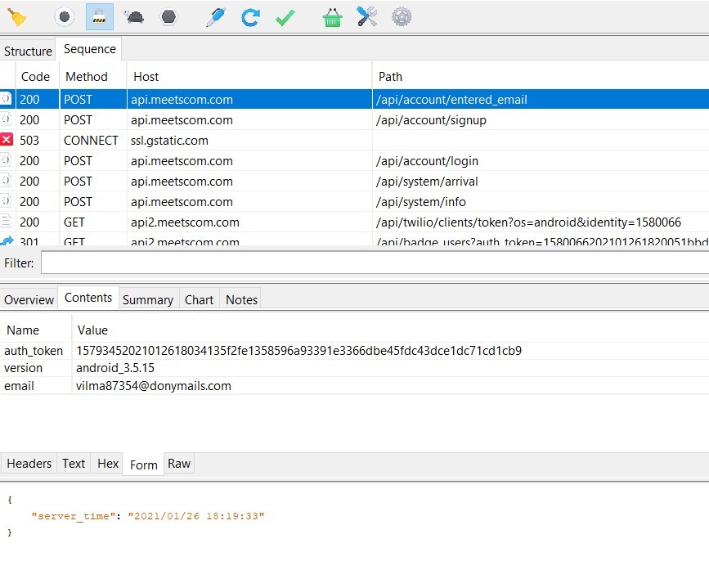Image resolution: width=709 pixels, height=588 pixels.
Task: Switch to the Headers view tab
Action: click(x=29, y=464)
